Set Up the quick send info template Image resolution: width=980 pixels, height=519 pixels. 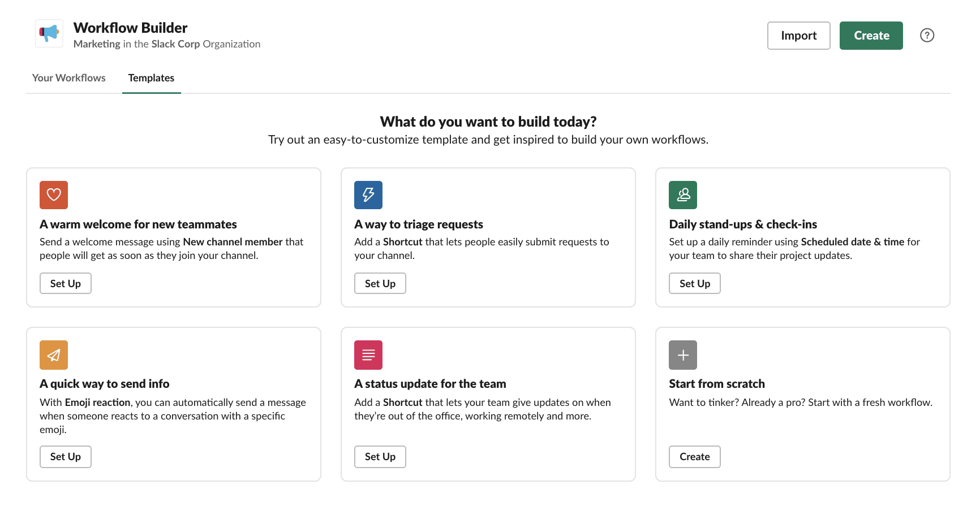(x=65, y=456)
